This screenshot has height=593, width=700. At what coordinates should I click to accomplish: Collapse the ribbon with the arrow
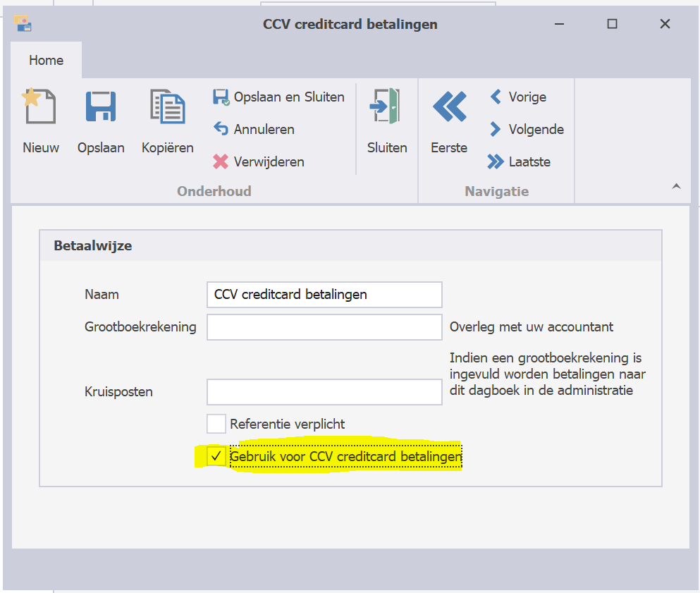point(676,186)
